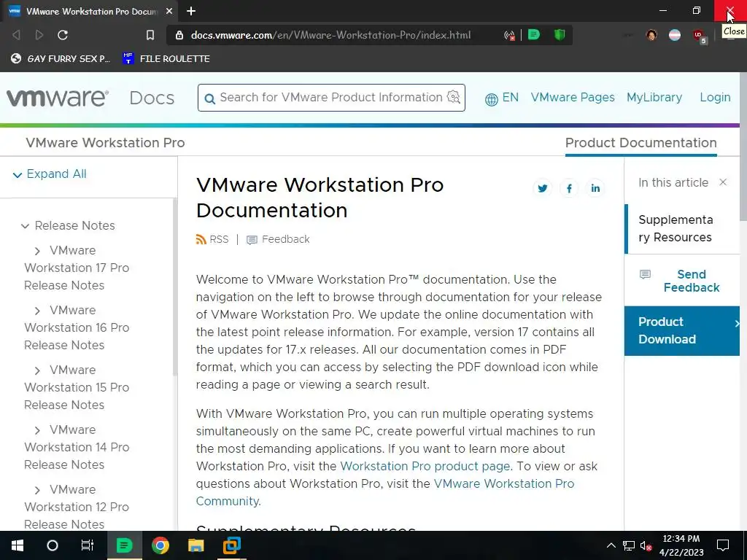This screenshot has height=560, width=747.
Task: Click the Feedback link under the title
Action: click(x=278, y=239)
